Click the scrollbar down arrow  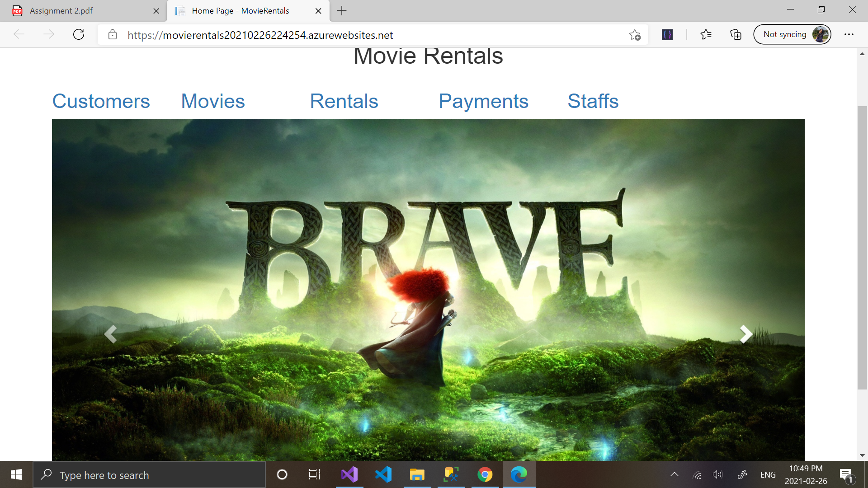(862, 455)
